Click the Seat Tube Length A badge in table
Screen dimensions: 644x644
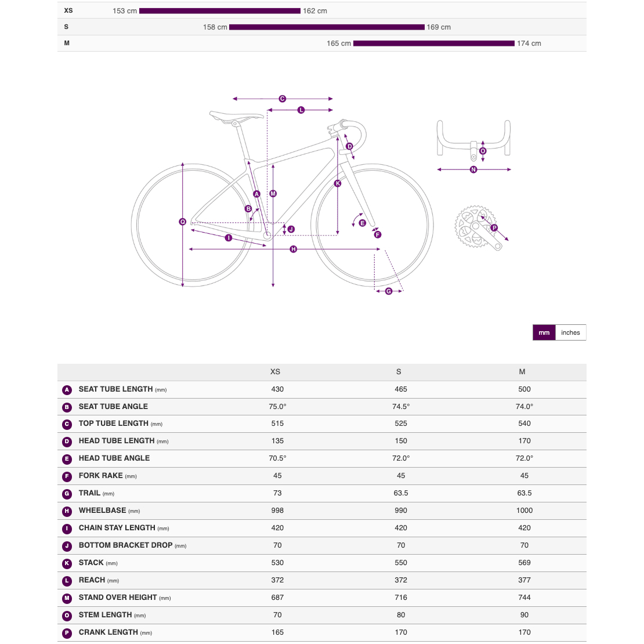click(67, 390)
